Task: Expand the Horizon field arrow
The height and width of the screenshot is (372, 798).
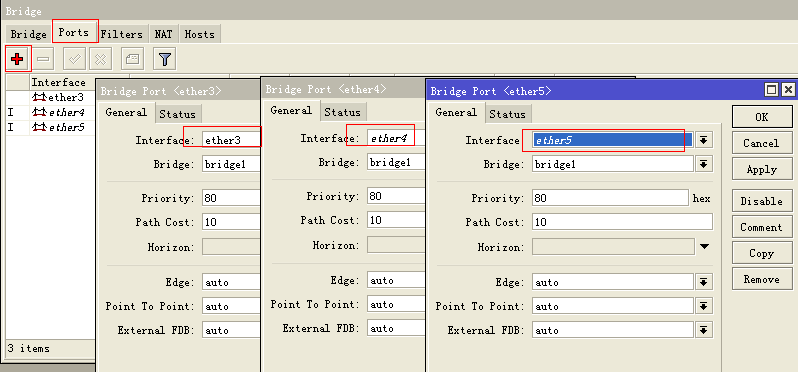Action: click(x=704, y=247)
